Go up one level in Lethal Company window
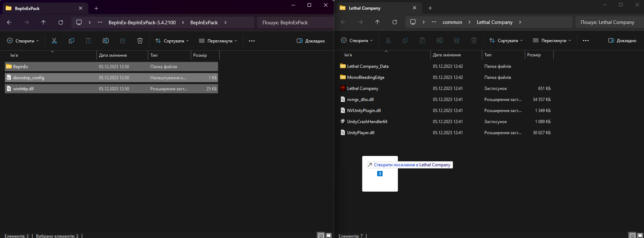 [x=378, y=22]
